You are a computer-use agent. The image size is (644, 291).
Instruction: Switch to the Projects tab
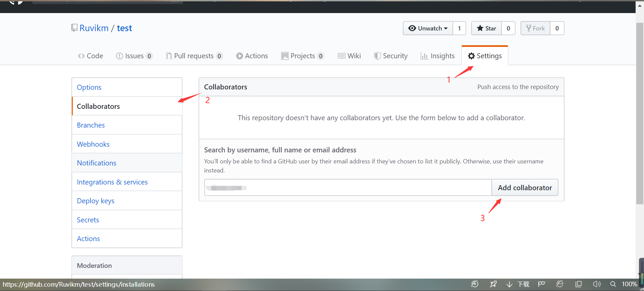pyautogui.click(x=303, y=56)
